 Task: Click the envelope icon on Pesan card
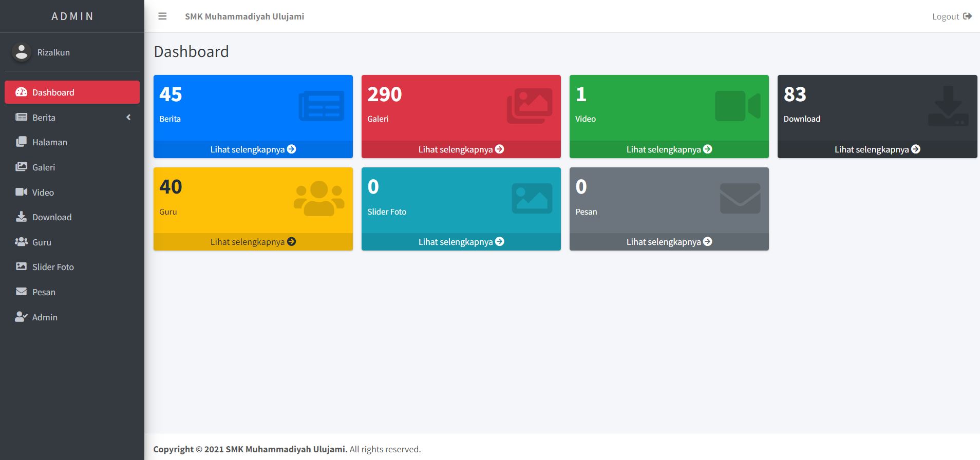pos(740,198)
